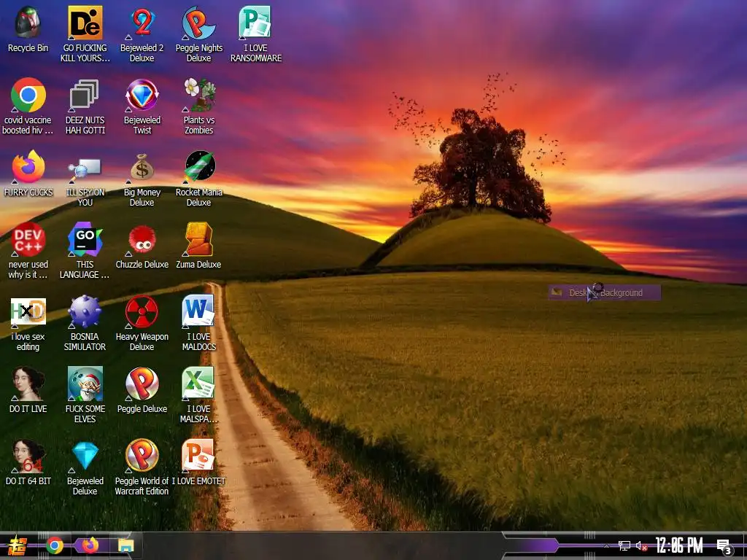Open File Explorer from the taskbar
The height and width of the screenshot is (560, 747).
(126, 545)
